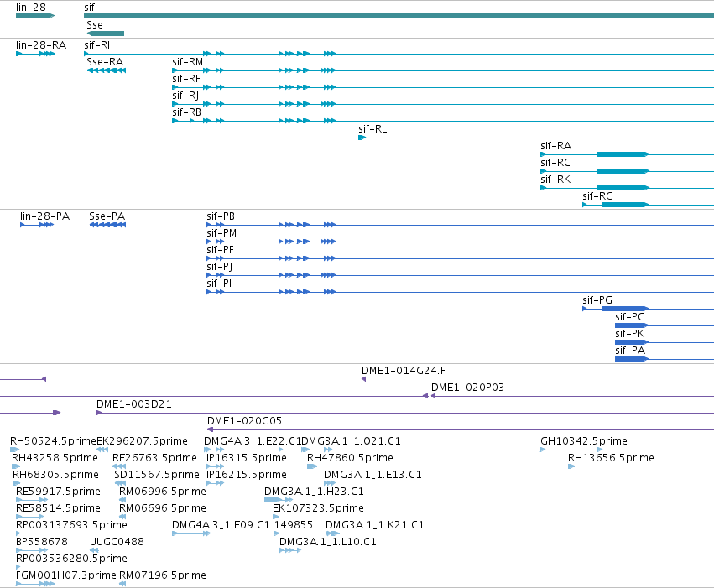Viewport: 714px width, 588px height.
Task: Click the DMG3A1_1.O21.C1 EST label
Action: 351,441
